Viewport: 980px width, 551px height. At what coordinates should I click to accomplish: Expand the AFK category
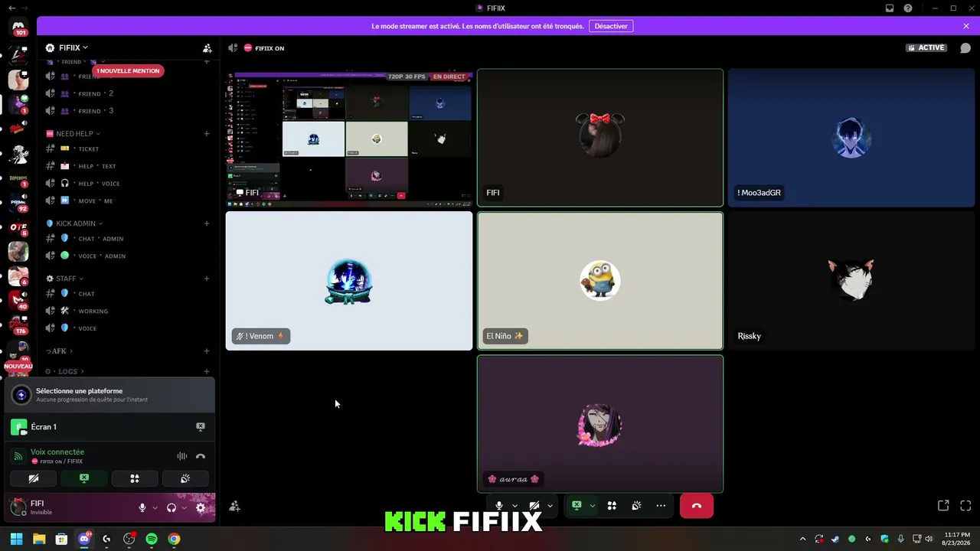coord(60,351)
